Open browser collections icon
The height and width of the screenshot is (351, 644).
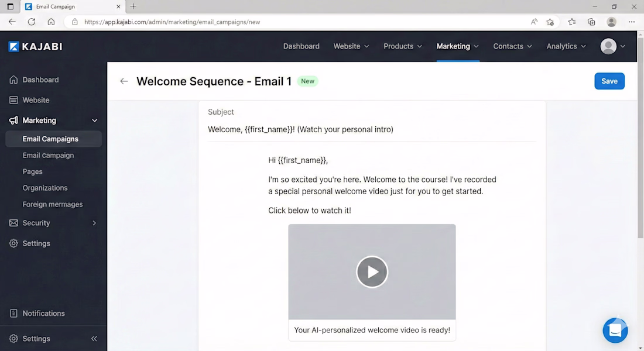(591, 22)
